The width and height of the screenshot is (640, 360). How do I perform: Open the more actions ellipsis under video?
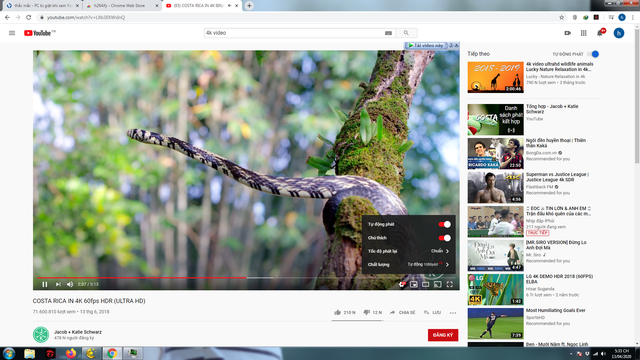click(453, 313)
